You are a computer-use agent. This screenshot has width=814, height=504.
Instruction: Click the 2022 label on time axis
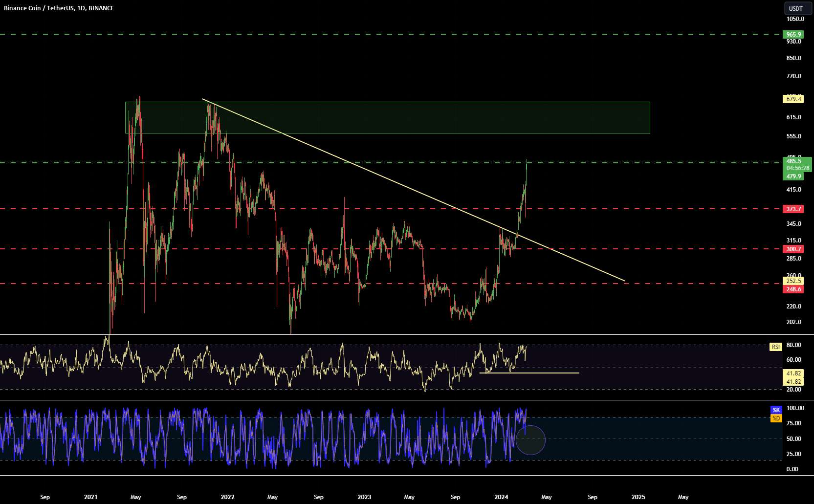click(227, 497)
